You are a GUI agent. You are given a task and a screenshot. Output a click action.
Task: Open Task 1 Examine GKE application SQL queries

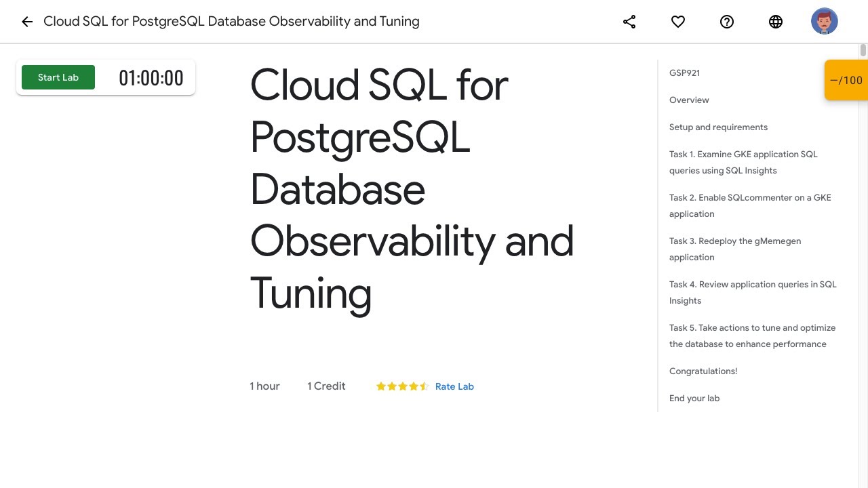pyautogui.click(x=743, y=162)
